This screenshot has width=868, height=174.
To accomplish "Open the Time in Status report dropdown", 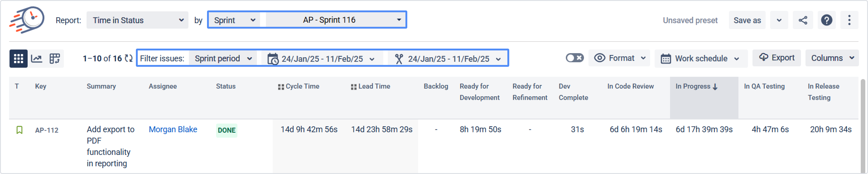I will click(137, 20).
